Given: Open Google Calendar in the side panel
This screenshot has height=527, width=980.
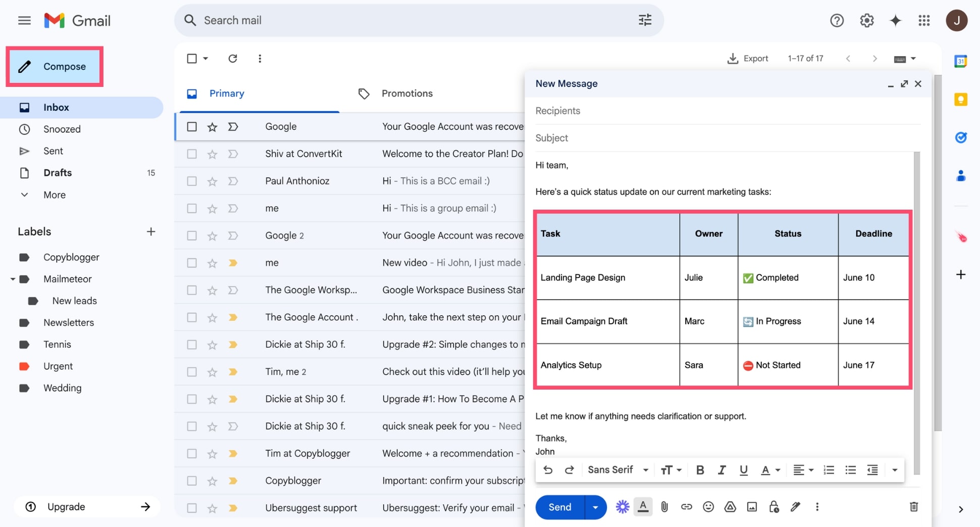Looking at the screenshot, I should (960, 61).
